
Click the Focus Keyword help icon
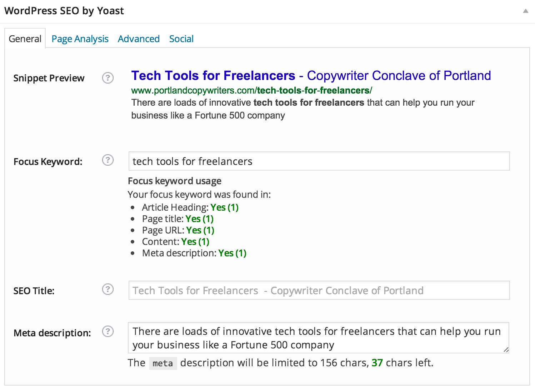pyautogui.click(x=107, y=160)
